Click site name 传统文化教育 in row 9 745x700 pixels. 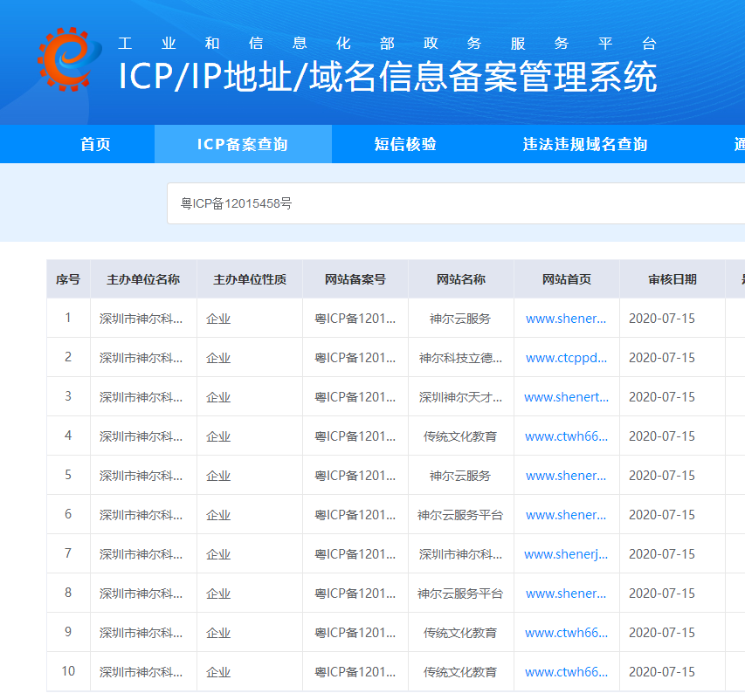coord(460,633)
